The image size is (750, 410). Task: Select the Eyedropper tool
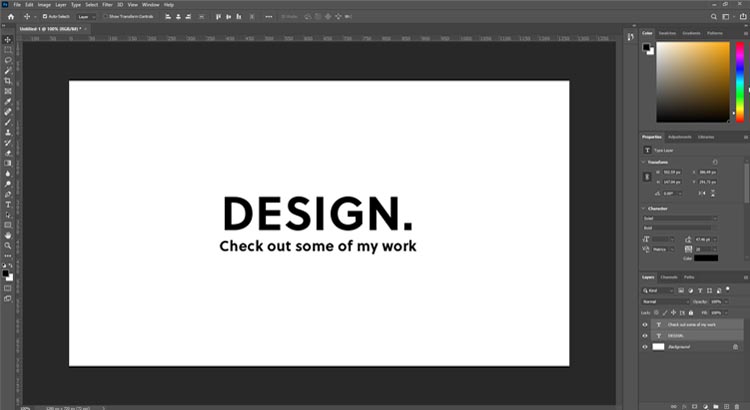8,102
